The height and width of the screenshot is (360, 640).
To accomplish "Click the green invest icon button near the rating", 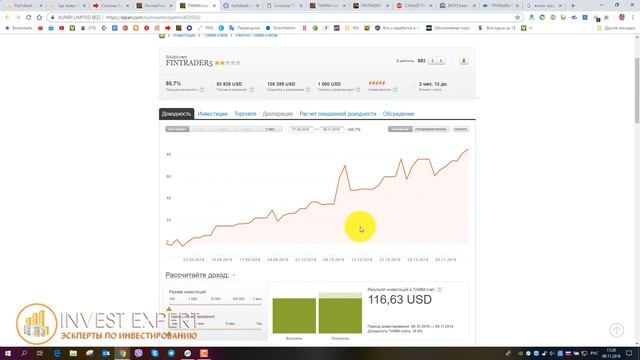I will 464,61.
